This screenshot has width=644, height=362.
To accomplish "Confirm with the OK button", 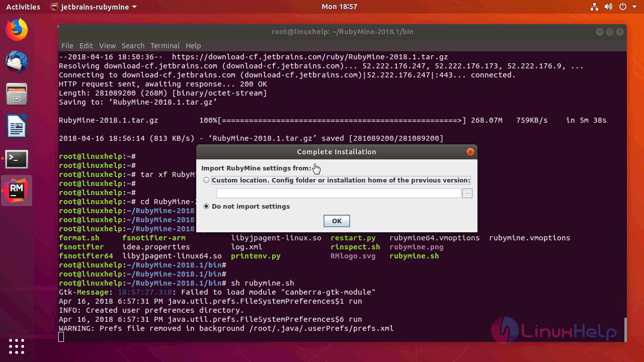I will point(337,221).
